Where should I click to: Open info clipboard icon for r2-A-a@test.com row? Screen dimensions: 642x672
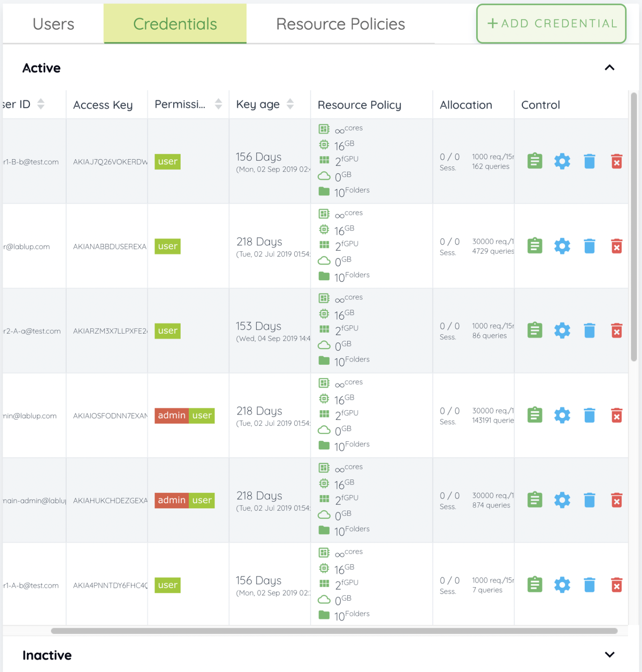tap(535, 330)
